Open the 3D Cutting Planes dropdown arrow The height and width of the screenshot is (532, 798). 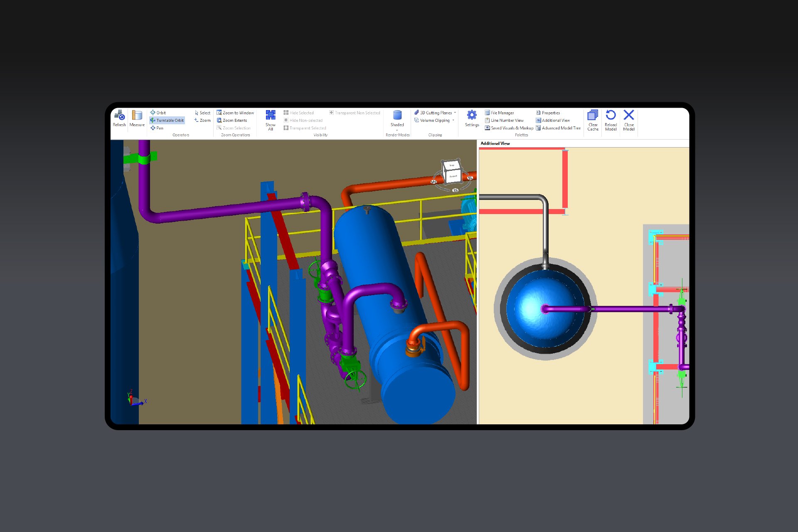coord(455,113)
